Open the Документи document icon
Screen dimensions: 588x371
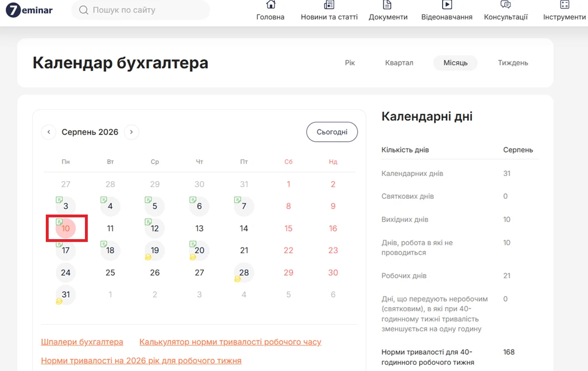click(x=387, y=4)
